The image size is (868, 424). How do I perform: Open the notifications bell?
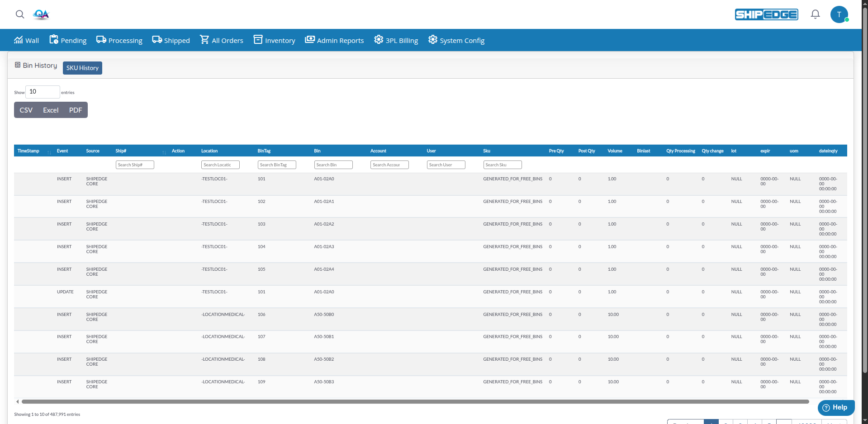coord(815,14)
